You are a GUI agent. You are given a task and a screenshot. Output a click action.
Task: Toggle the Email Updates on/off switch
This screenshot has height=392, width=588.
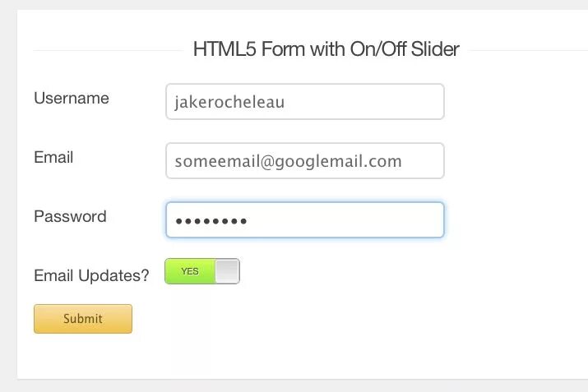202,271
